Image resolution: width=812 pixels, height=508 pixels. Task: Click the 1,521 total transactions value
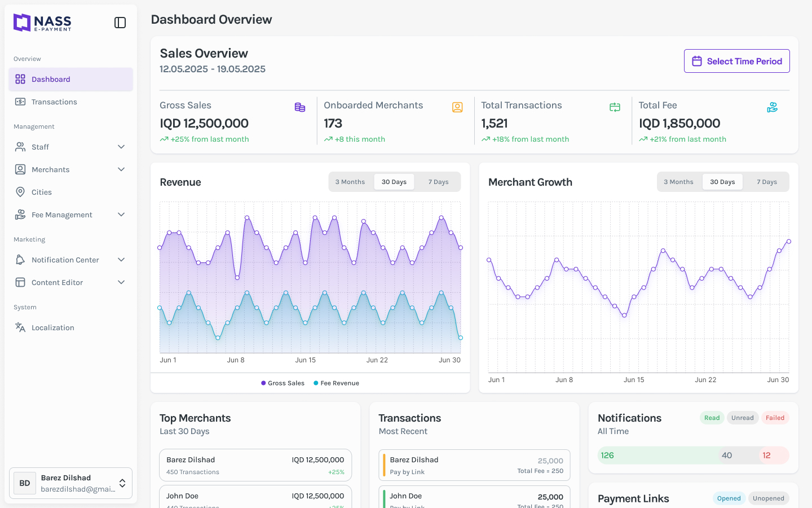pos(495,123)
